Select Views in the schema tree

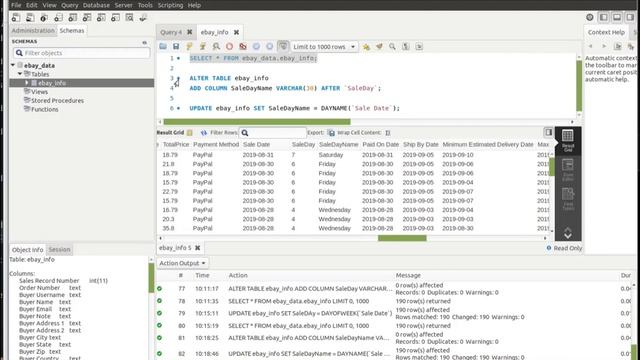40,92
